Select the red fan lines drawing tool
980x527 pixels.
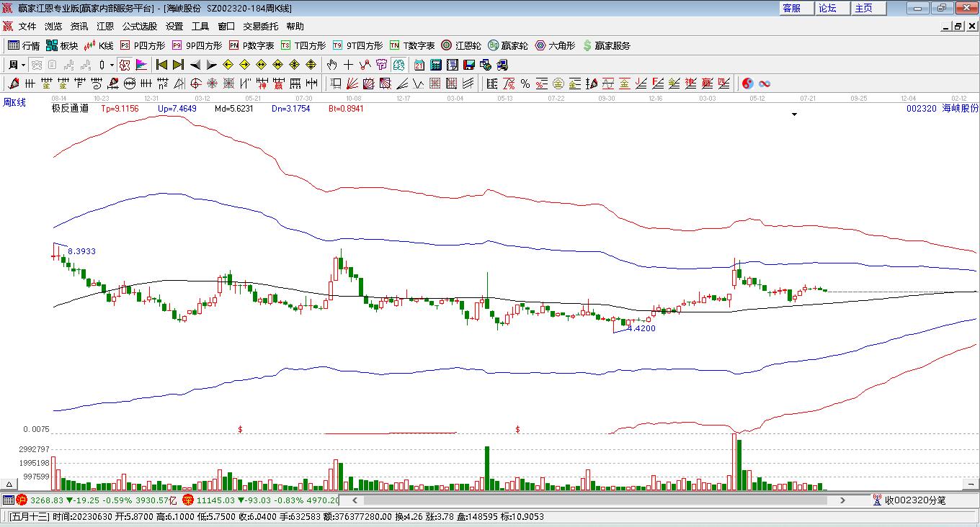tap(352, 84)
